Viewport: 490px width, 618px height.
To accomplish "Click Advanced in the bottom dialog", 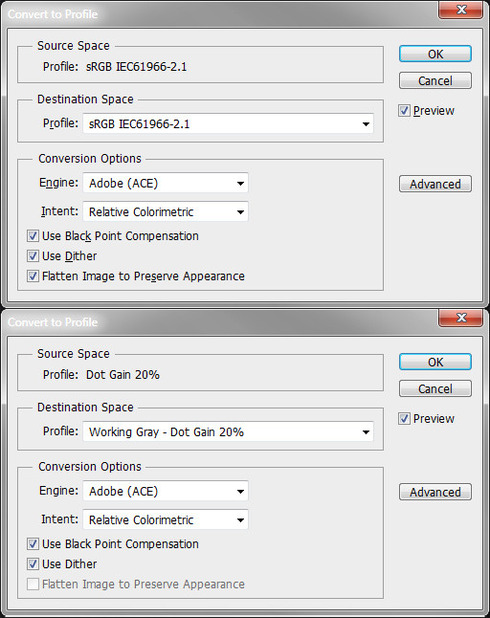I will (x=435, y=492).
